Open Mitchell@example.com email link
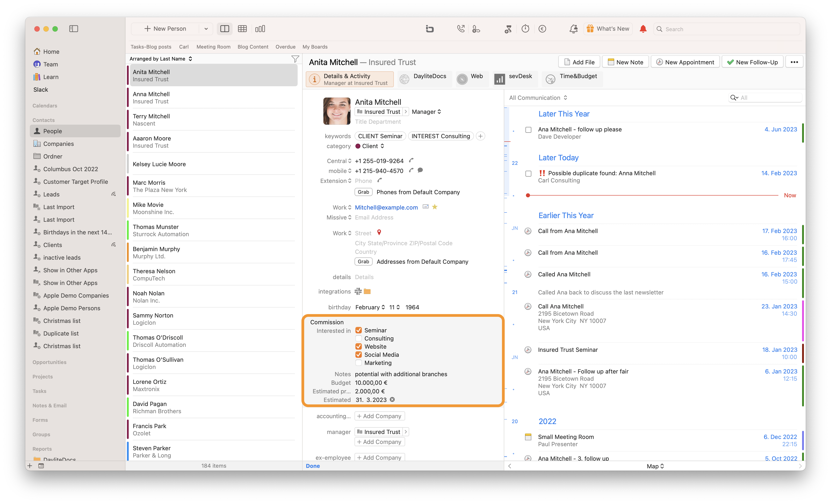Image resolution: width=831 pixels, height=504 pixels. pyautogui.click(x=386, y=208)
